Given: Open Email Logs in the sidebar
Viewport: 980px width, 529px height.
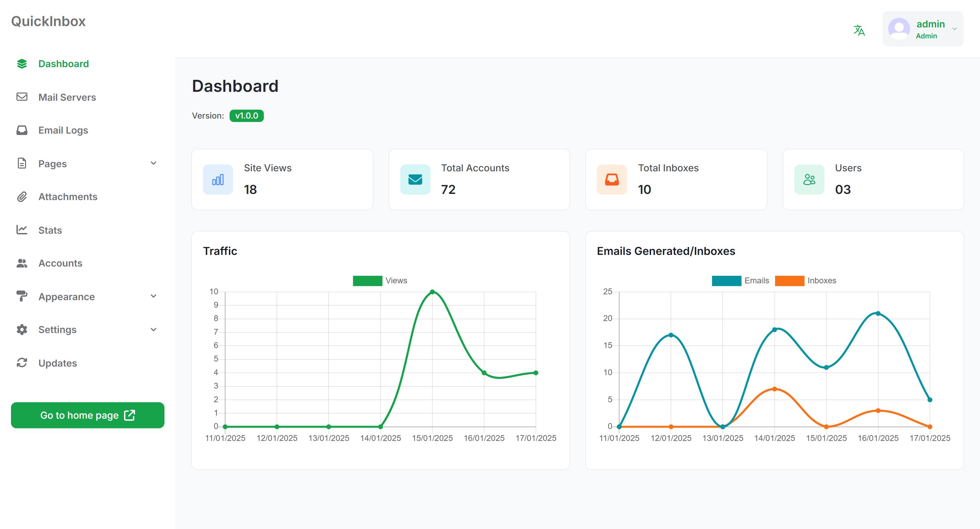Looking at the screenshot, I should coord(63,131).
